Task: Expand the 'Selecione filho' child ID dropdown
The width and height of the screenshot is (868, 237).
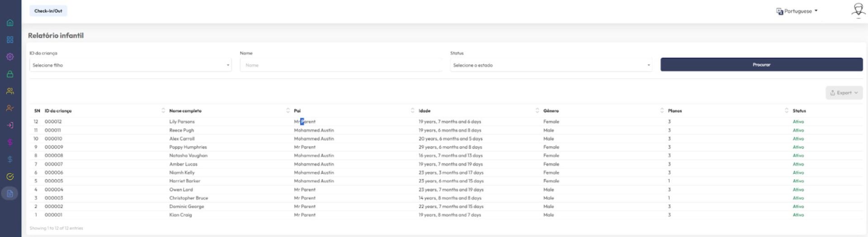Action: [130, 65]
